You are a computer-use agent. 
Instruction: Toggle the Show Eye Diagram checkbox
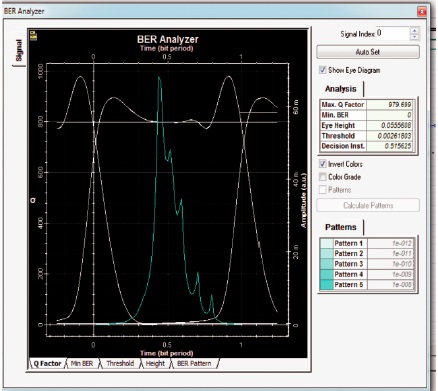tap(322, 70)
